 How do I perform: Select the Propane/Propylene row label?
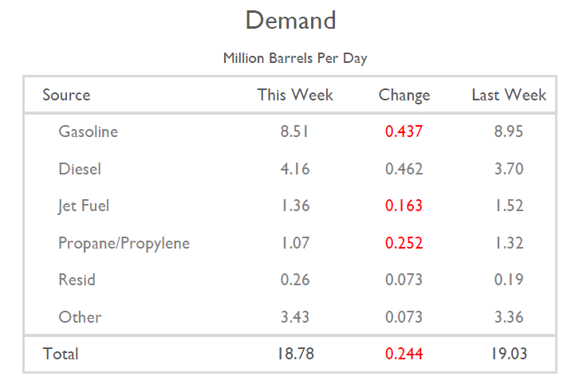[x=124, y=243]
